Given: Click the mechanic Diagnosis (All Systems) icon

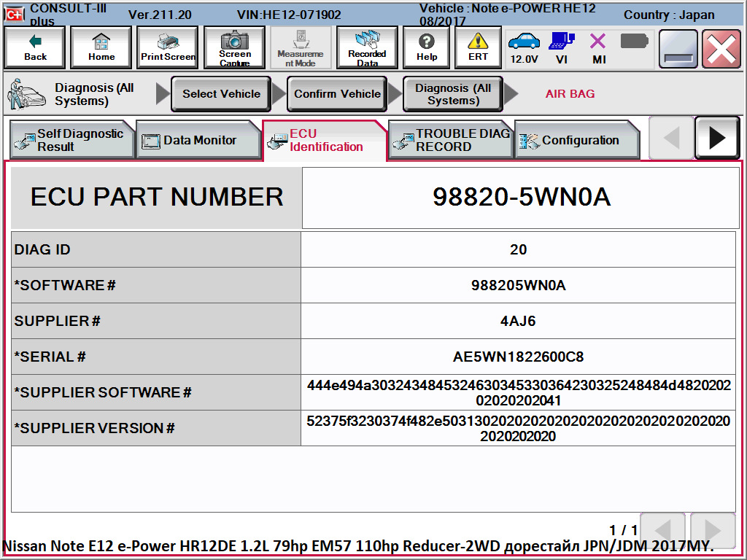Looking at the screenshot, I should [x=27, y=94].
